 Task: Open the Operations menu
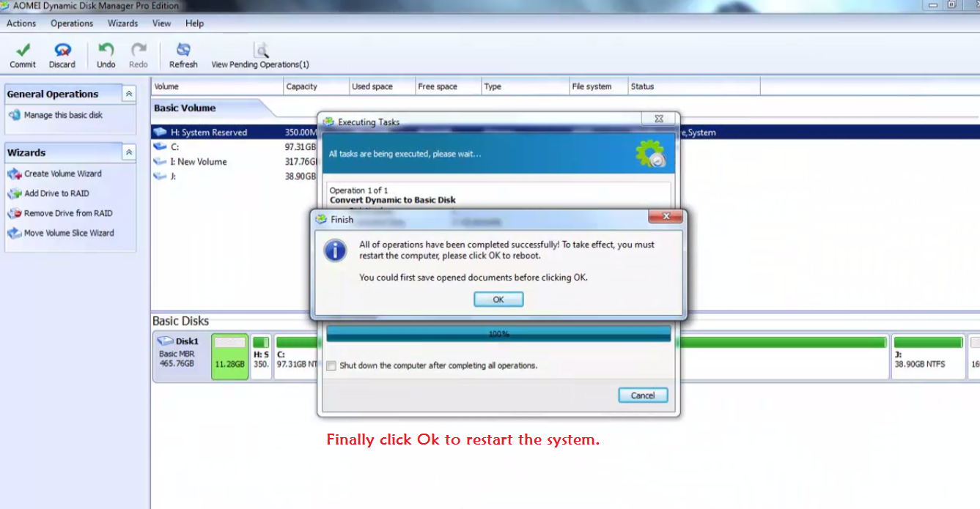click(72, 23)
